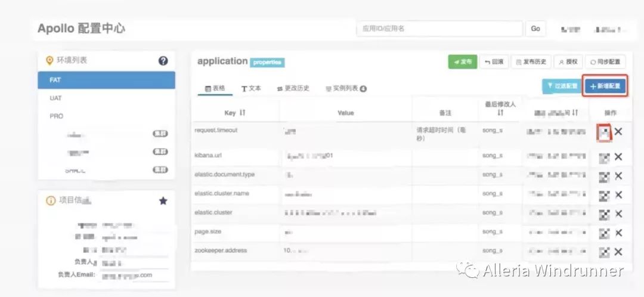Image resolution: width=644 pixels, height=297 pixels.
Task: Click the instance count badge on 实例列表
Action: tap(363, 89)
